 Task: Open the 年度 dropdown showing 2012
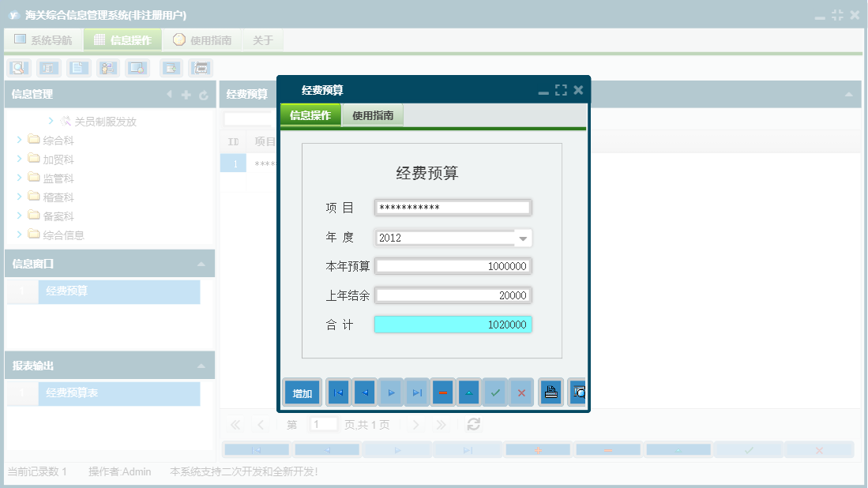pyautogui.click(x=524, y=237)
